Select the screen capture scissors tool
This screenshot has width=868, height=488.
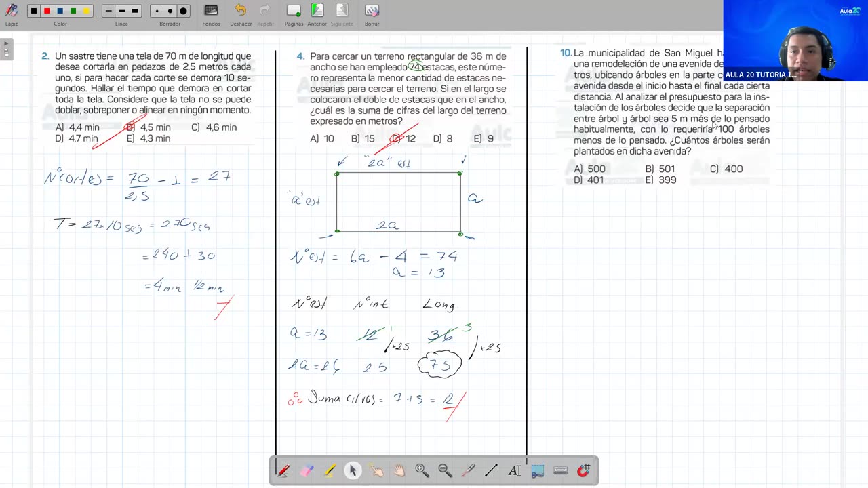click(x=537, y=470)
